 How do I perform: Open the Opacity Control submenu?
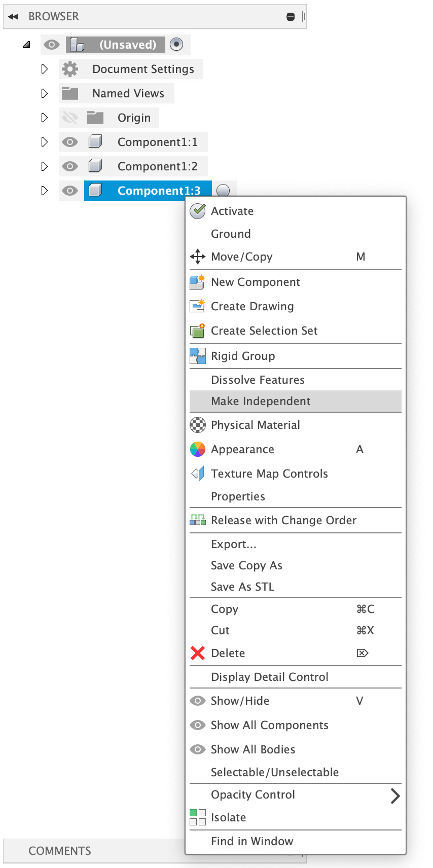[252, 794]
